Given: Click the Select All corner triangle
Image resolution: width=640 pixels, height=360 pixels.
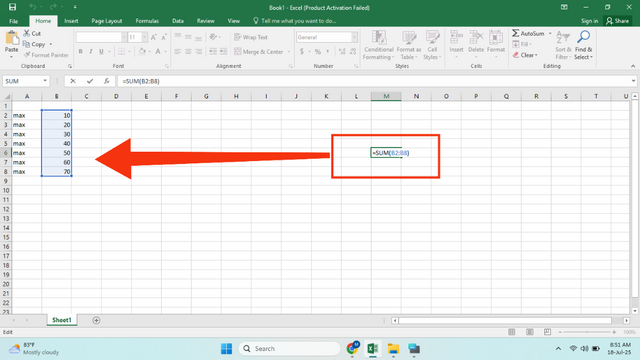Looking at the screenshot, I should click(x=7, y=96).
